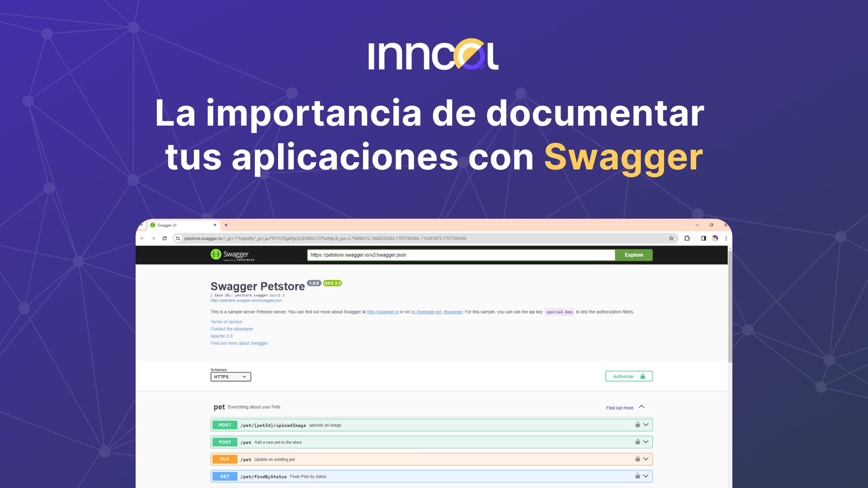Click the Explore button

click(x=633, y=255)
